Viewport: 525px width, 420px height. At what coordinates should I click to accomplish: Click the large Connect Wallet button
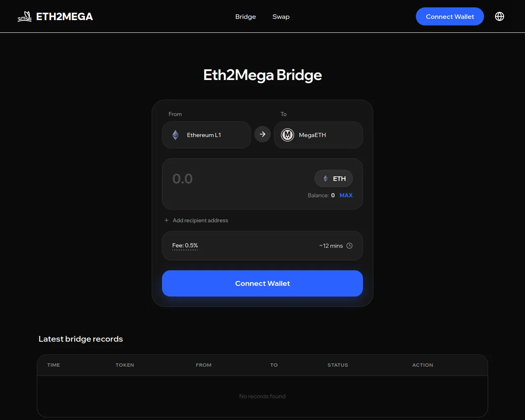[x=262, y=283]
